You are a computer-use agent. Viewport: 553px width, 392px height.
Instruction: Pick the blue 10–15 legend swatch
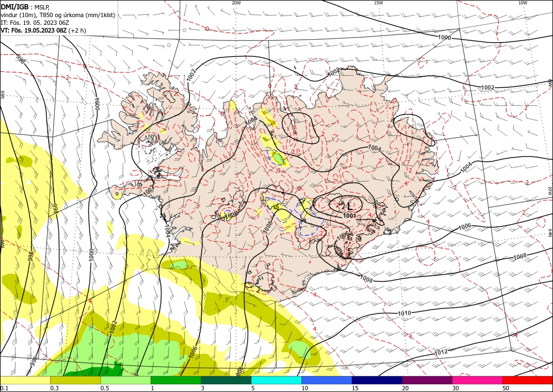point(327,380)
